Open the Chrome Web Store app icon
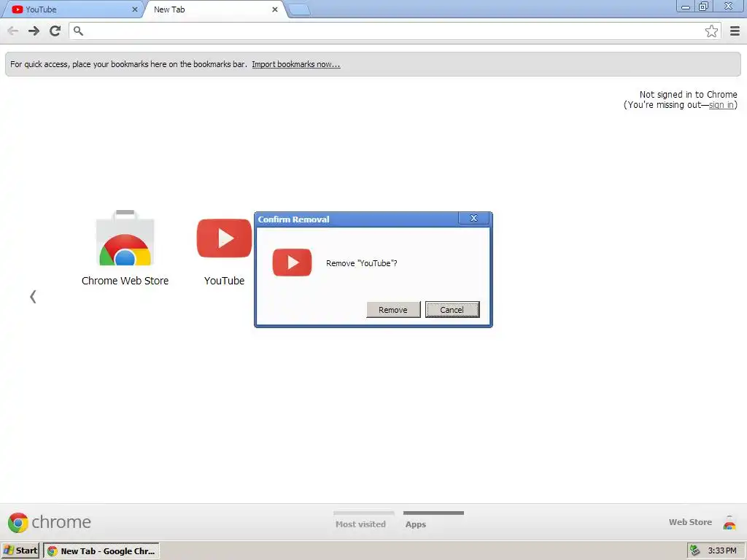The image size is (747, 560). [x=125, y=238]
